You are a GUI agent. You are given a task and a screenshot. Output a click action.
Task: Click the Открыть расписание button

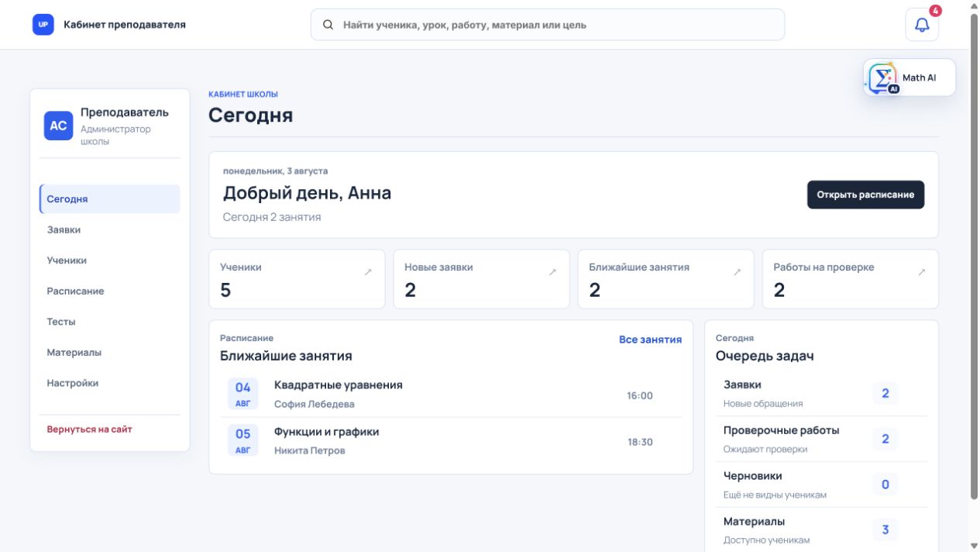(x=865, y=195)
